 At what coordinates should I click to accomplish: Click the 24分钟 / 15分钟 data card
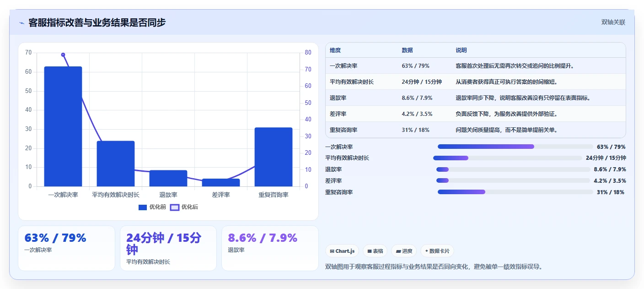point(168,248)
